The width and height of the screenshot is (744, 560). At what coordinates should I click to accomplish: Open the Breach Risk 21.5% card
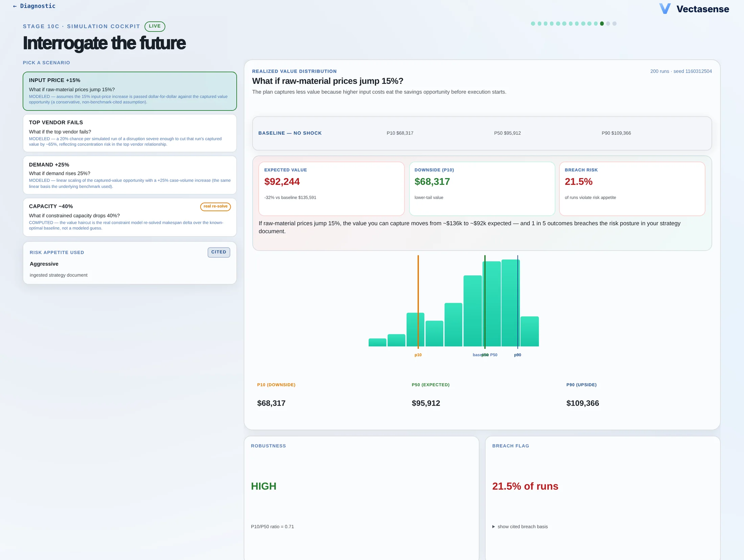click(632, 189)
